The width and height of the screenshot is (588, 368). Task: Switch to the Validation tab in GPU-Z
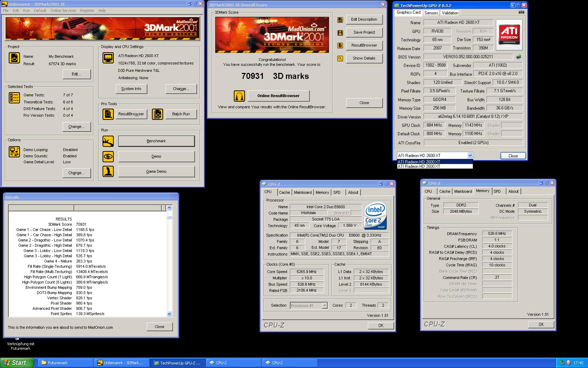click(x=450, y=13)
